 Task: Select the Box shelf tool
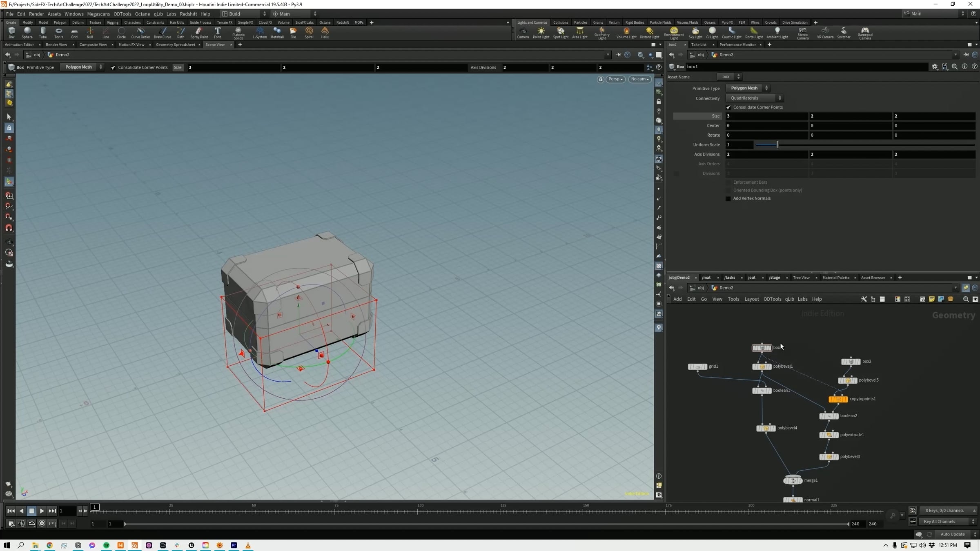tap(11, 33)
